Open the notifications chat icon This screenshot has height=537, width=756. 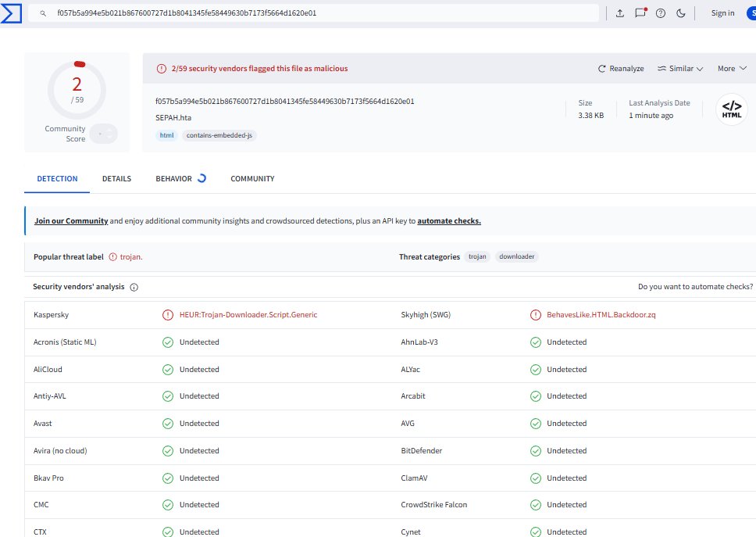click(640, 13)
